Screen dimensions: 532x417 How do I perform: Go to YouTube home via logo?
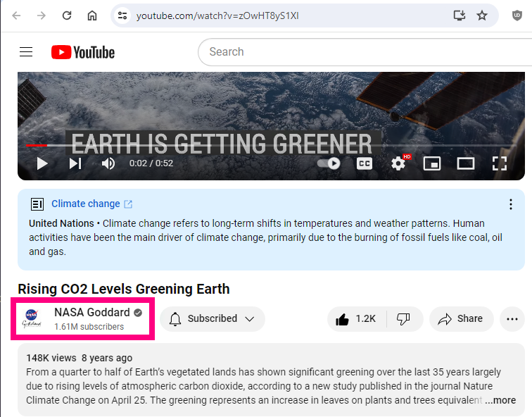click(83, 52)
